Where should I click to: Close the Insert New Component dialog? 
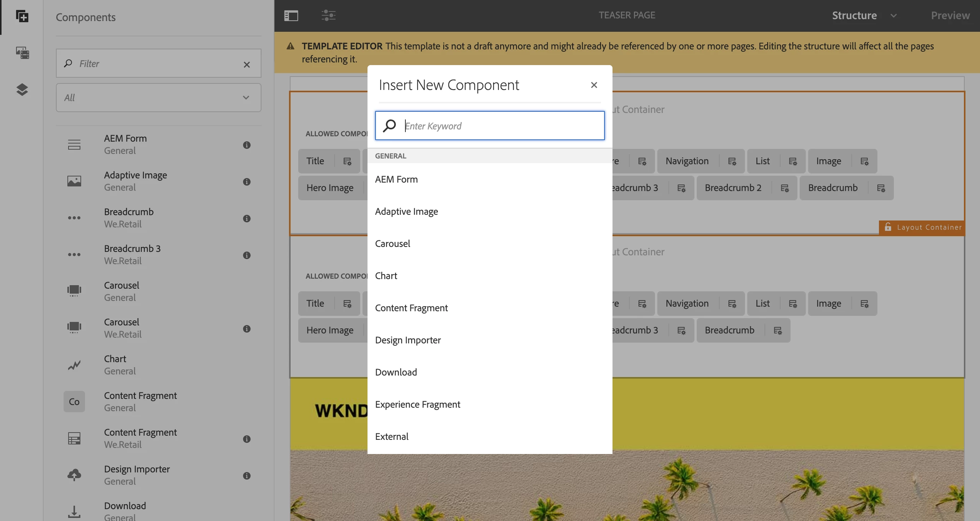point(594,85)
